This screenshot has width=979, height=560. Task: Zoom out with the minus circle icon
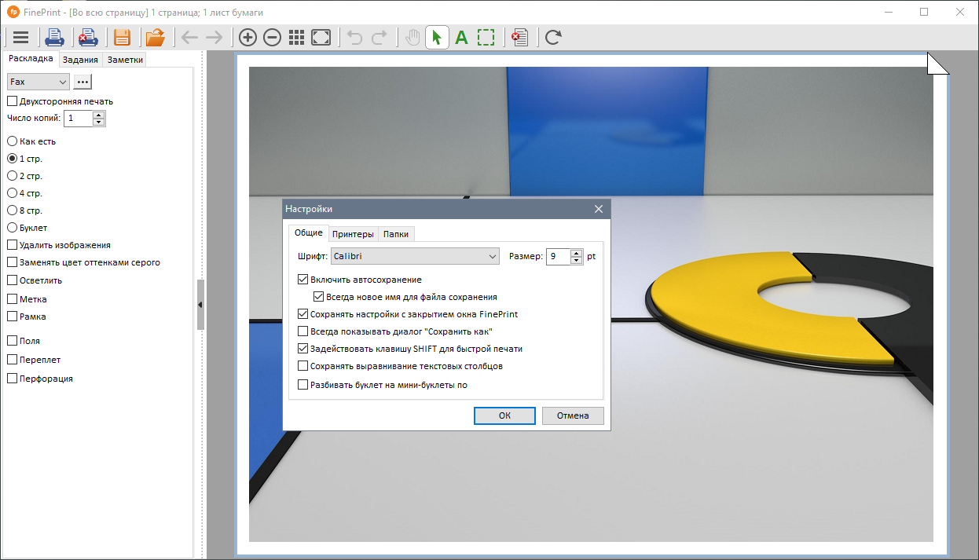click(x=272, y=37)
